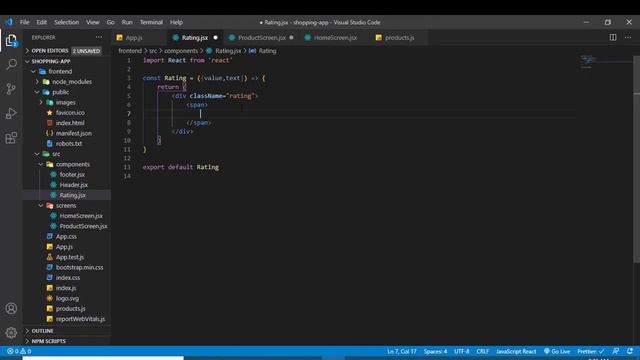Expand the NPM Scripts section

(27, 341)
